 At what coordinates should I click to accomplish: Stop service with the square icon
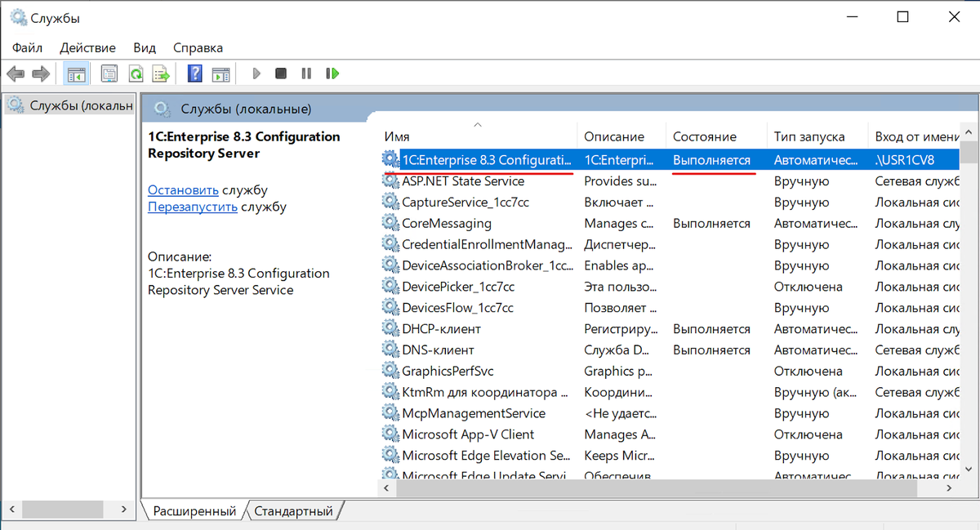coord(281,73)
